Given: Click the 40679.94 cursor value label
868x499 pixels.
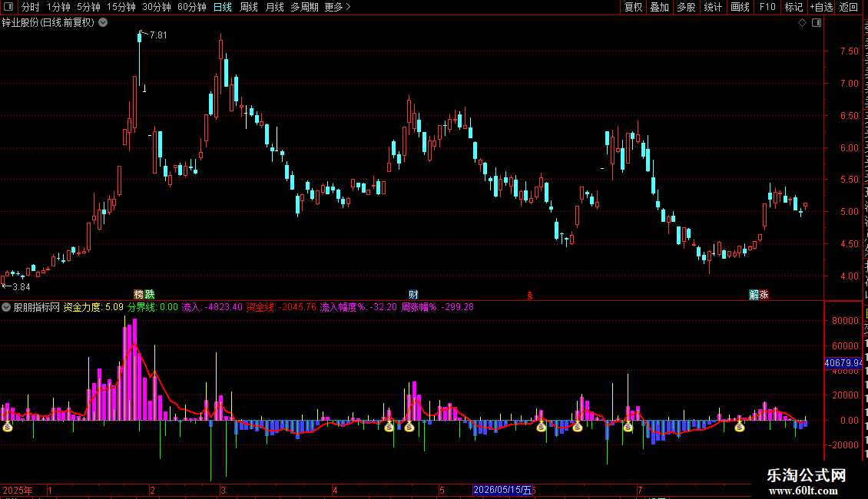Looking at the screenshot, I should (843, 363).
